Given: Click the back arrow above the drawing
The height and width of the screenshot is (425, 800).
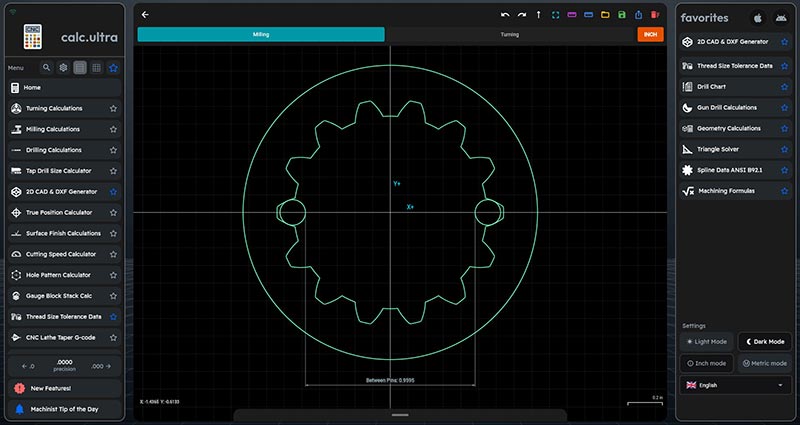Looking at the screenshot, I should [x=145, y=15].
